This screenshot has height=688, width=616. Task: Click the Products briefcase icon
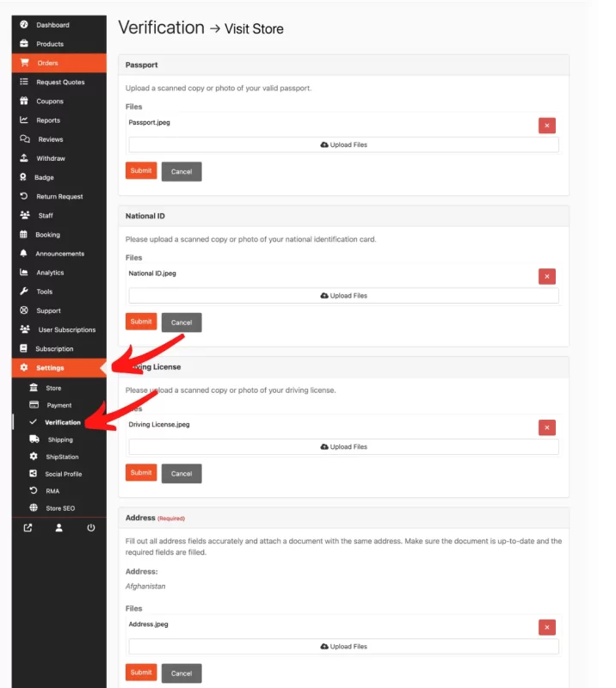pos(24,44)
